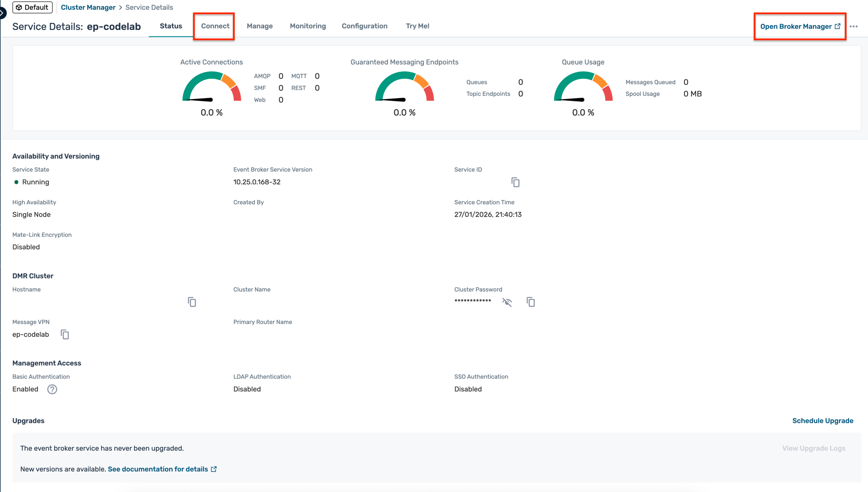Navigate to Cluster Manager breadcrumb

click(88, 7)
